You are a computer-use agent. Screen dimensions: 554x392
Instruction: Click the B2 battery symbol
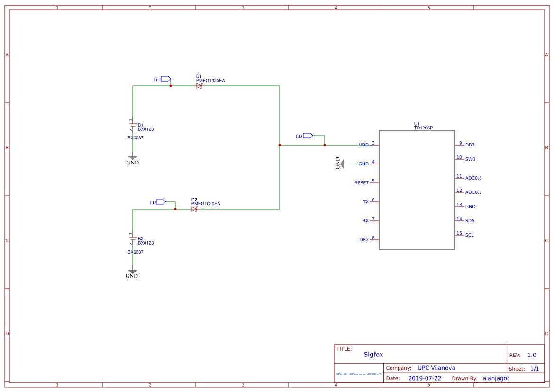click(x=132, y=239)
